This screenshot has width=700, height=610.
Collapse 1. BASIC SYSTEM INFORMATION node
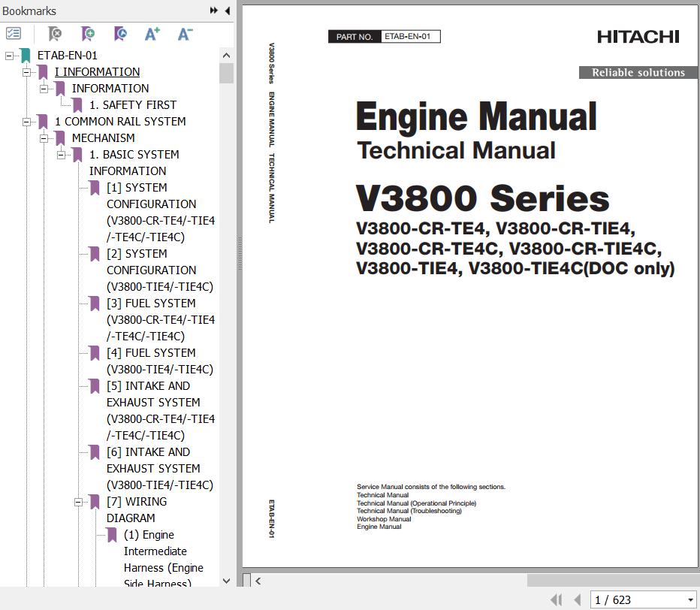click(x=61, y=155)
